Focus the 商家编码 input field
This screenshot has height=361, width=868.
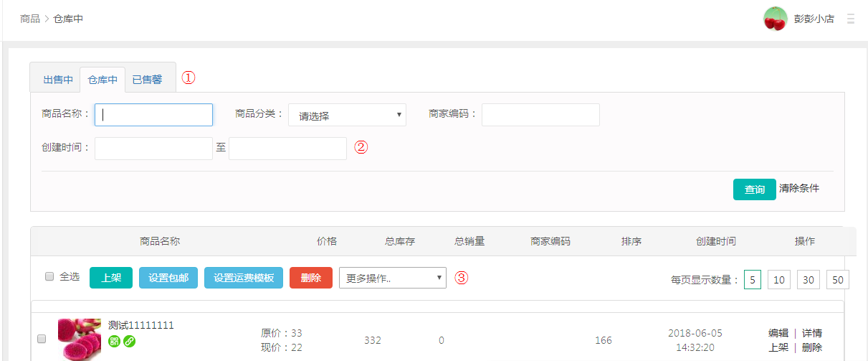(x=540, y=115)
